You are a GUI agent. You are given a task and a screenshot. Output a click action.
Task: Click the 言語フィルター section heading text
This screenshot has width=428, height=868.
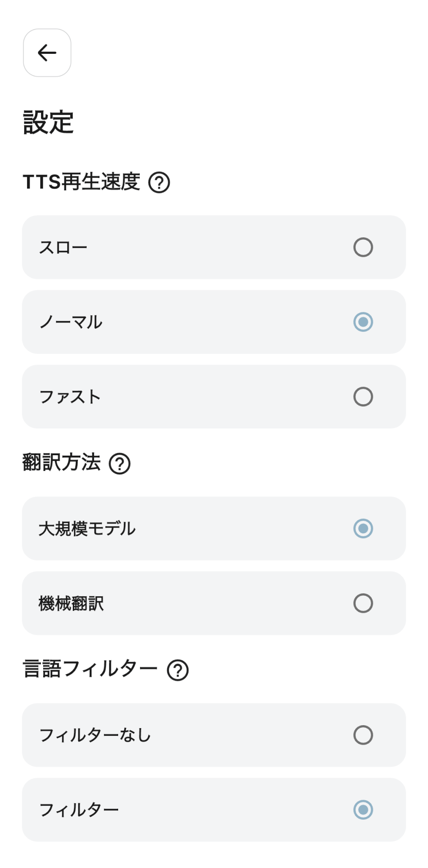pos(90,669)
